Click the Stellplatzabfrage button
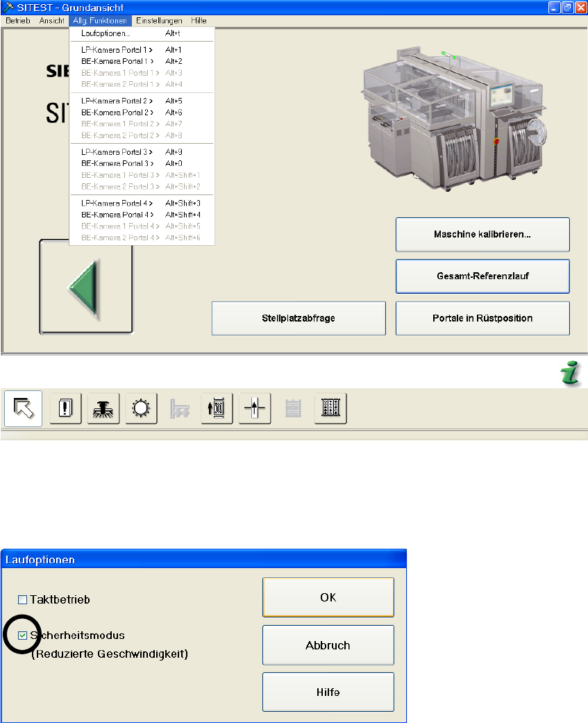Image resolution: width=588 pixels, height=723 pixels. [x=299, y=318]
